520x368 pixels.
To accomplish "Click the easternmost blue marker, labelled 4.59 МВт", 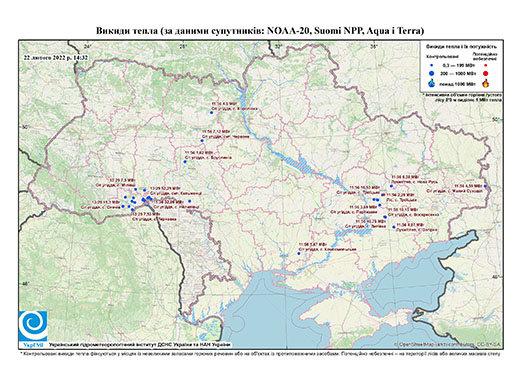I will (485, 186).
